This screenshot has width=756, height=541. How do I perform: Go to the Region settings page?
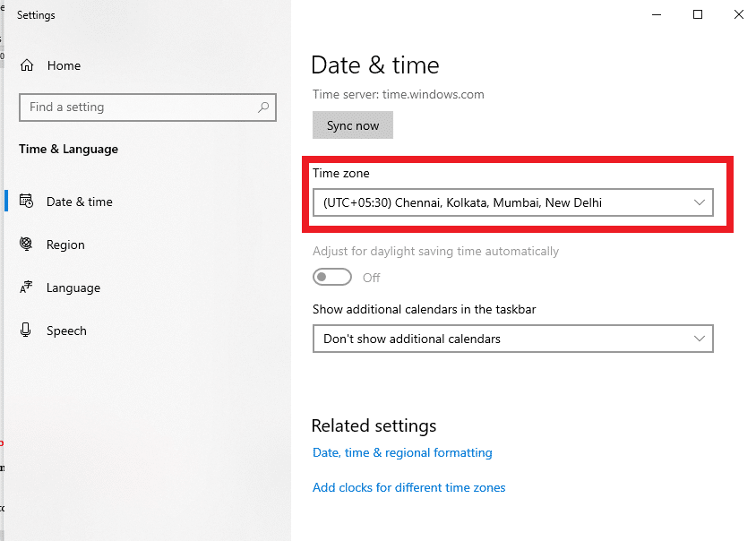coord(65,245)
